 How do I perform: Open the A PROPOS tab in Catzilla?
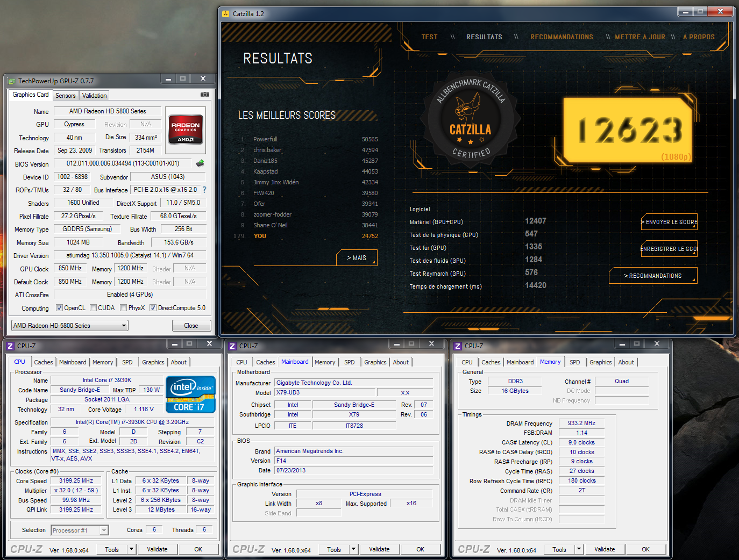tap(699, 37)
